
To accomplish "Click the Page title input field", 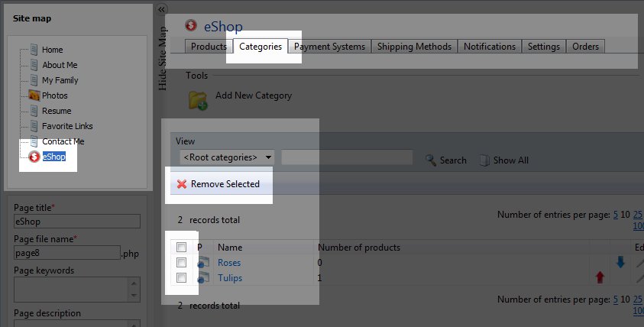I will (x=77, y=222).
